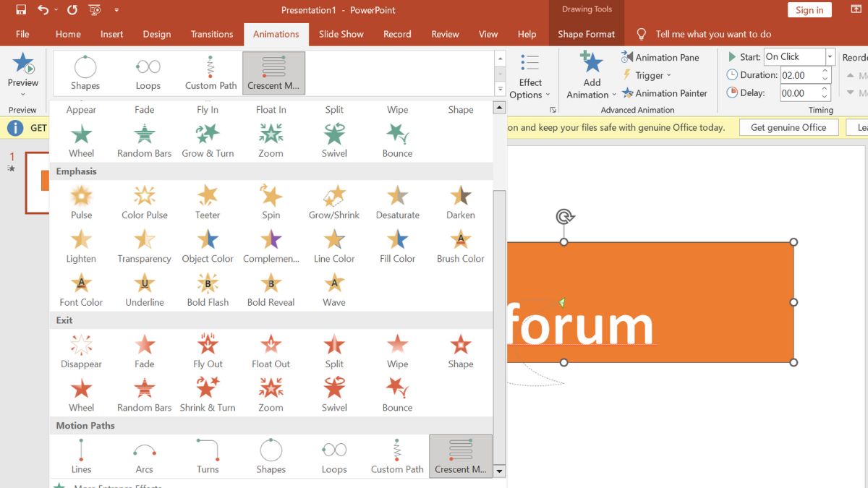This screenshot has width=868, height=488.
Task: Open the Add Animation dropdown
Action: pos(592,75)
